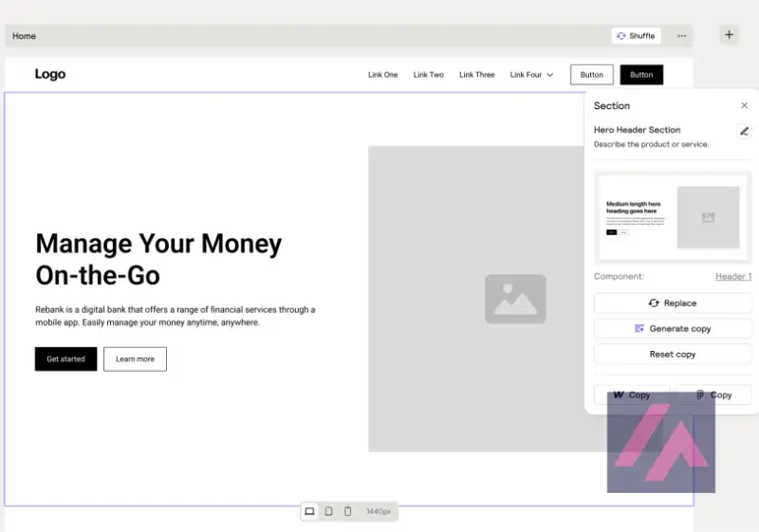Screen dimensions: 759x532
Task: Open the Header 1 component link
Action: point(733,277)
